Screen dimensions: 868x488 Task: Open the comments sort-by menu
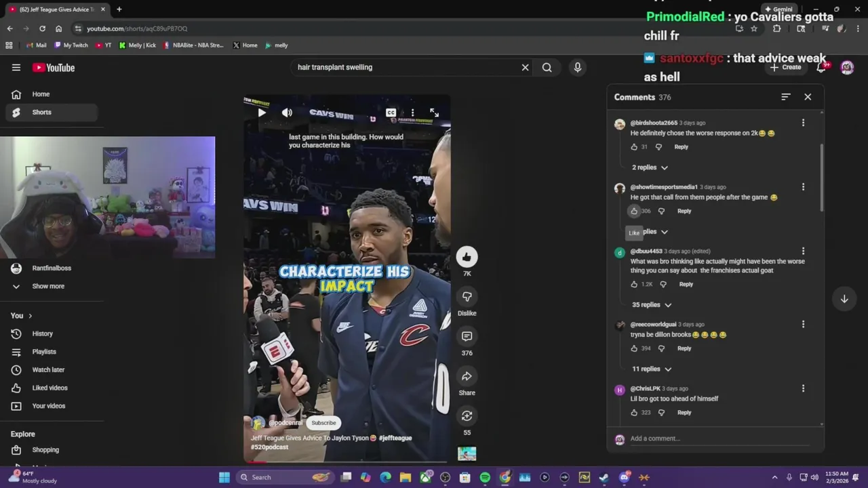click(x=785, y=97)
